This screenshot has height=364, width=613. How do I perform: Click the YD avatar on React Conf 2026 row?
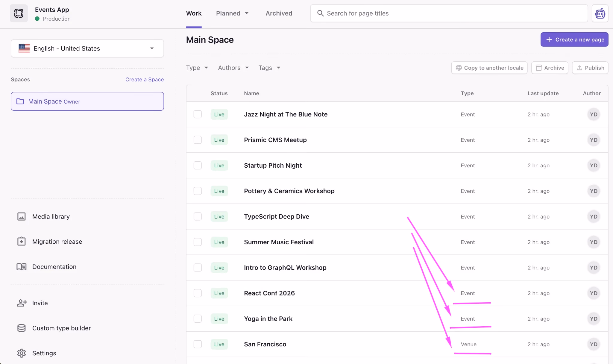594,293
